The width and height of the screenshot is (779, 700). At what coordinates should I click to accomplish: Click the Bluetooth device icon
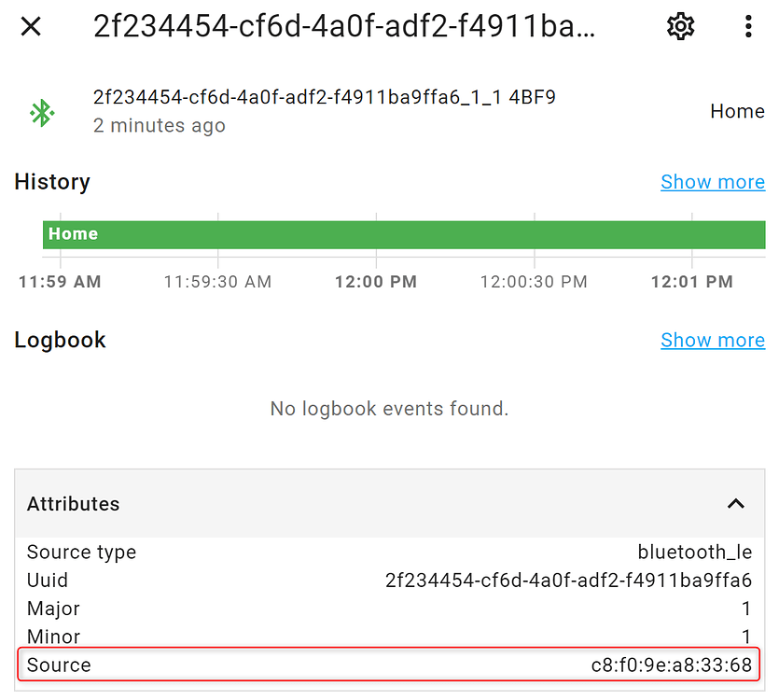[41, 112]
